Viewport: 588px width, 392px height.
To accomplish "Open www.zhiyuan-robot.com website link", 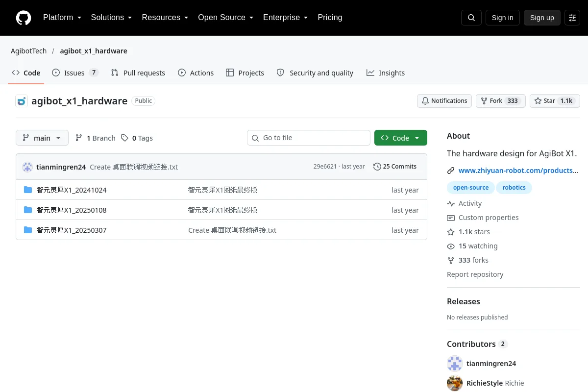I will pos(518,171).
